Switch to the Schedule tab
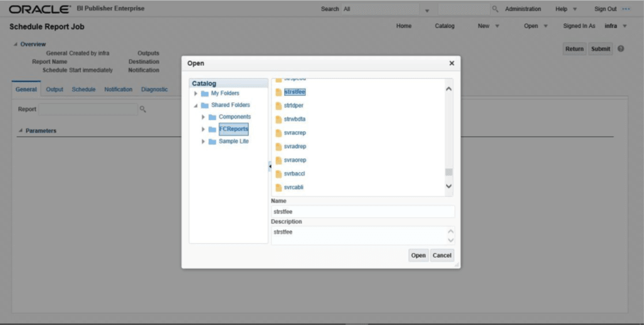Image resolution: width=644 pixels, height=325 pixels. coord(83,89)
